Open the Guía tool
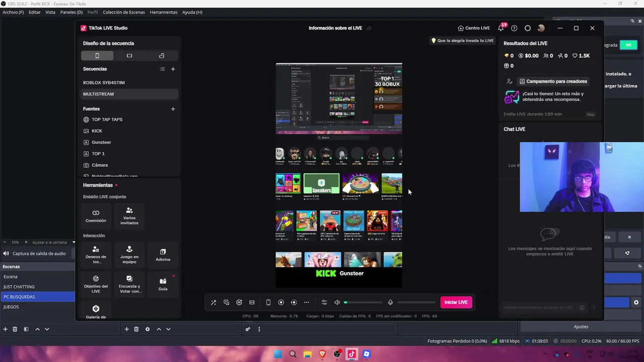The width and height of the screenshot is (644, 362). 163,284
